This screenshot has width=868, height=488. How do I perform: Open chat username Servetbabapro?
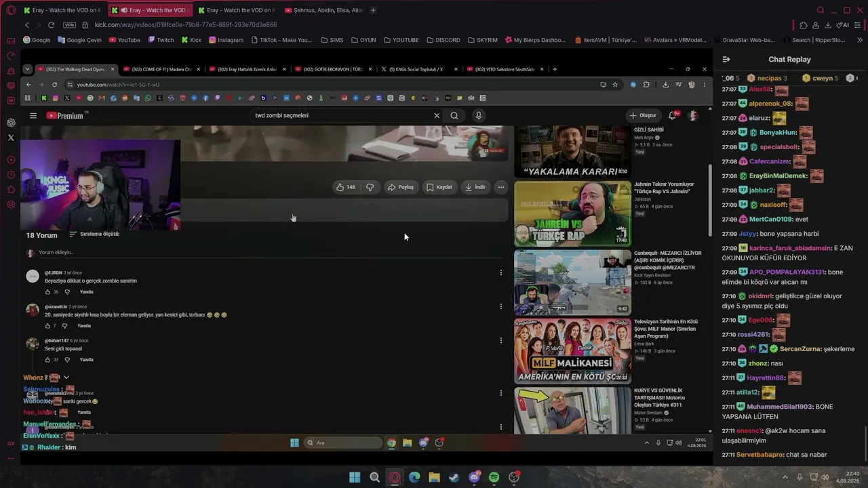pos(760,455)
